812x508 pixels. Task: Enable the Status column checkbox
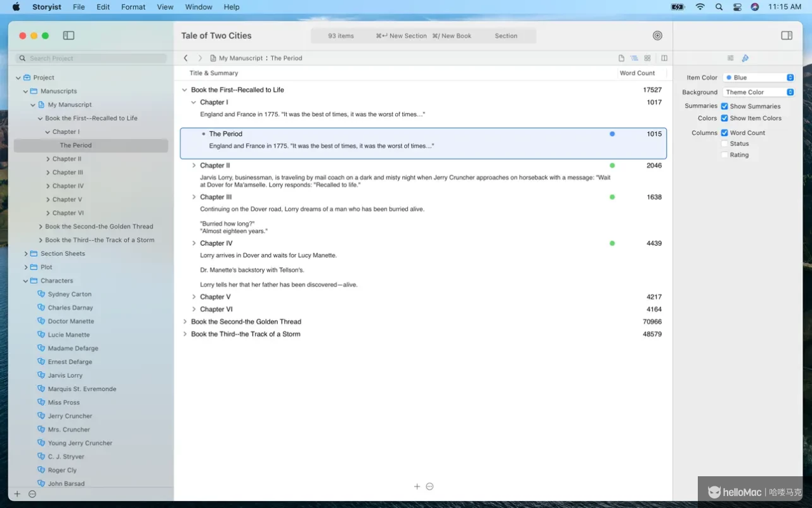(x=724, y=144)
